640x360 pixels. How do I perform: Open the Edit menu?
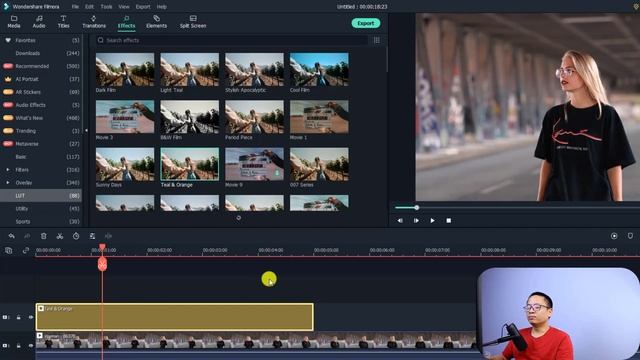pyautogui.click(x=89, y=7)
